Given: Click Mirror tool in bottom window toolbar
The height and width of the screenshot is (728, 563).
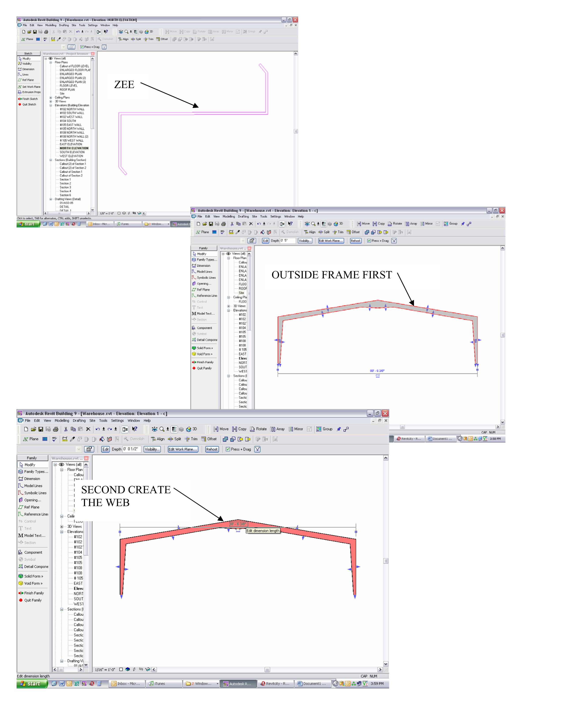Looking at the screenshot, I should point(296,429).
